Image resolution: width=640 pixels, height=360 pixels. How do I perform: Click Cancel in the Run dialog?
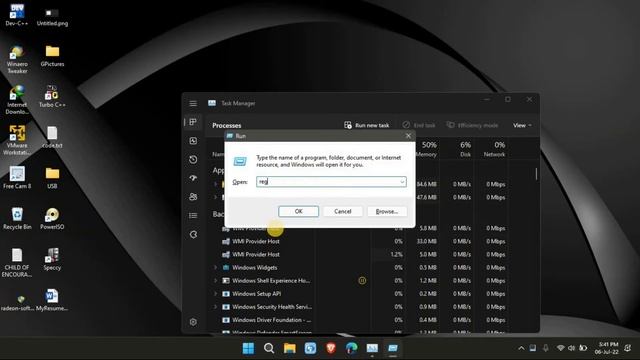pyautogui.click(x=342, y=211)
